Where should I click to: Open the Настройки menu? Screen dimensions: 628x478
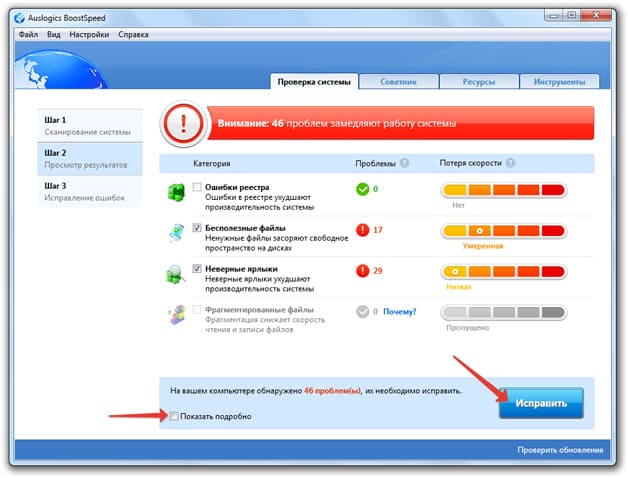pos(89,34)
